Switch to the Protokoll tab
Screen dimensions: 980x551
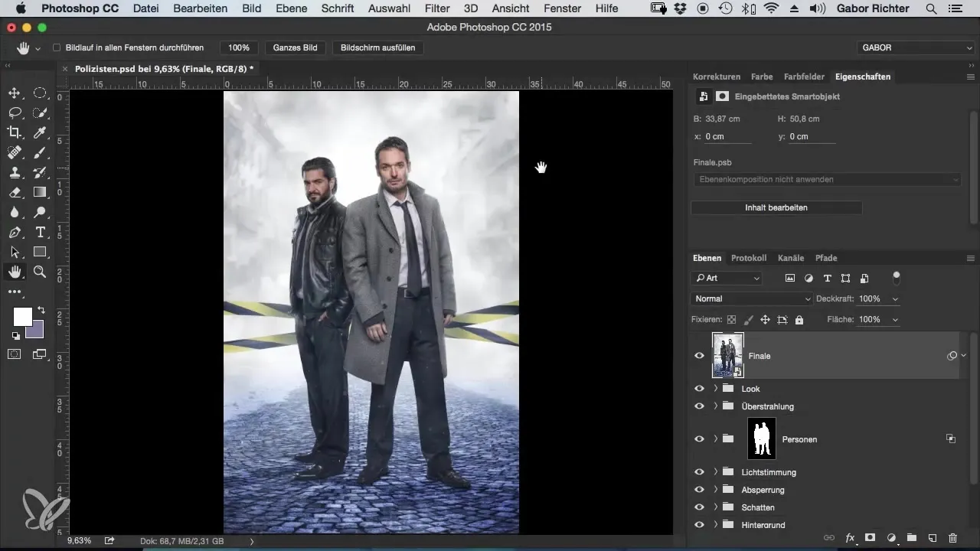[749, 258]
